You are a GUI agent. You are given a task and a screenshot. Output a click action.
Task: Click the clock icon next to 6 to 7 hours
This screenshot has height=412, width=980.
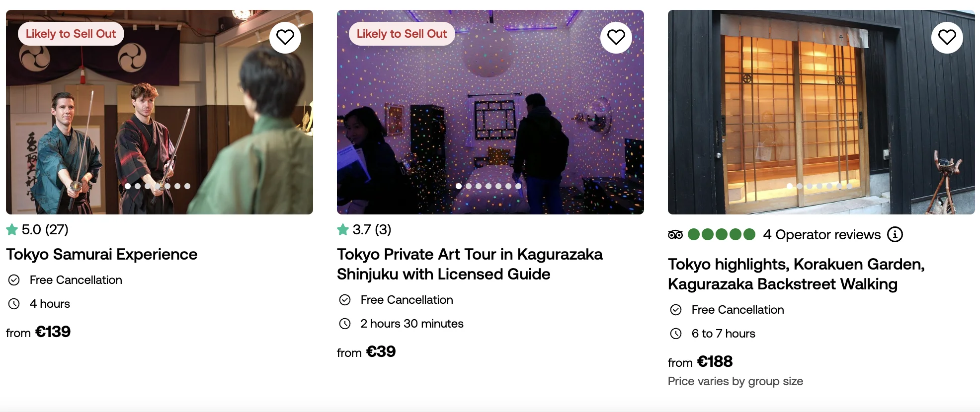tap(676, 334)
